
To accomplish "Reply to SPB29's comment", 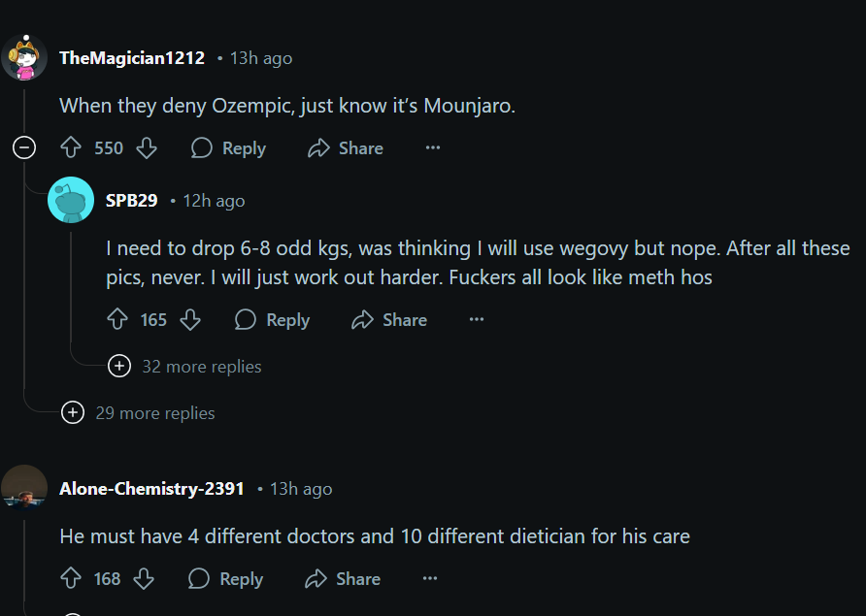I will pyautogui.click(x=273, y=320).
